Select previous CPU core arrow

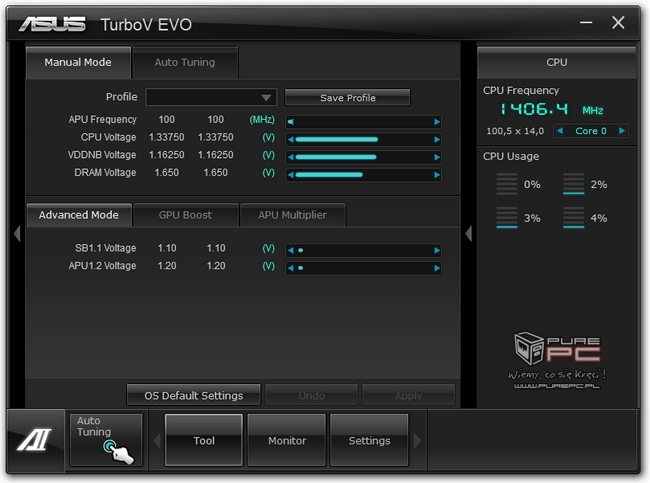point(560,131)
